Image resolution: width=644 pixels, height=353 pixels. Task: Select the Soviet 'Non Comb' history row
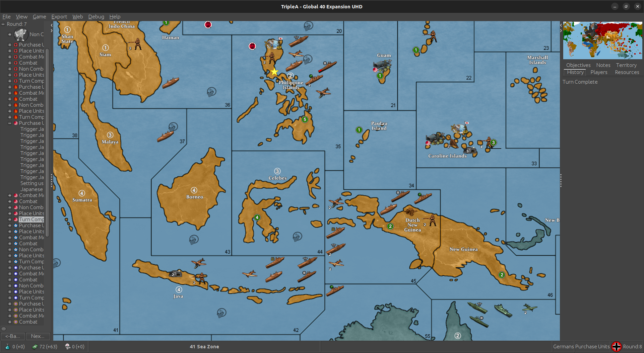point(31,105)
